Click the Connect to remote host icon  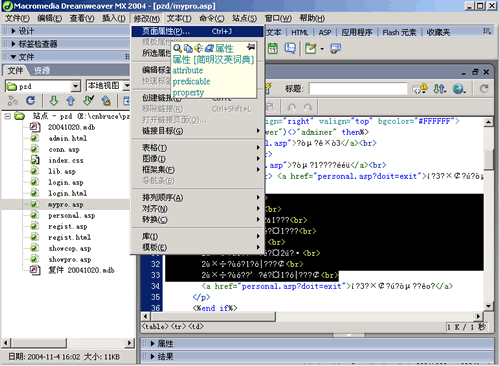[x=13, y=100]
